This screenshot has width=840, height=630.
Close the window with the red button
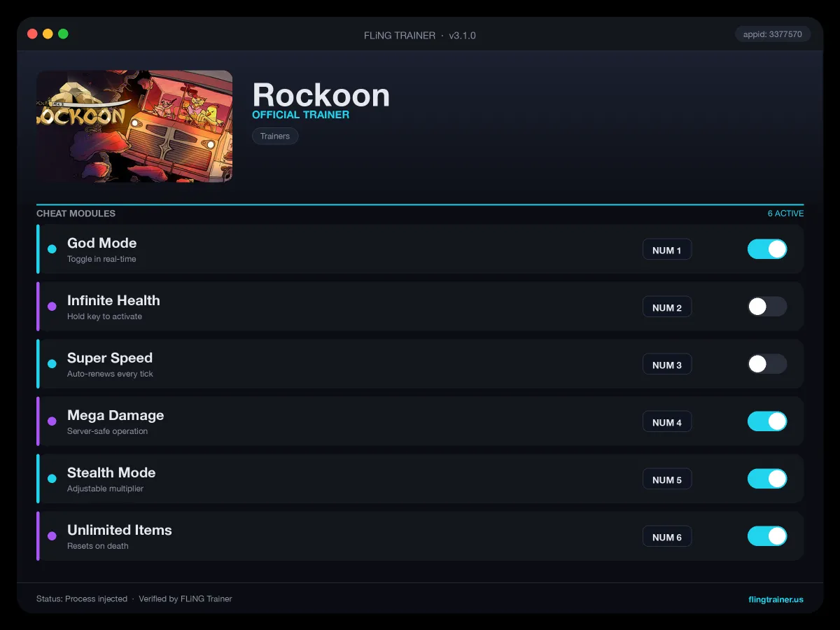click(32, 34)
